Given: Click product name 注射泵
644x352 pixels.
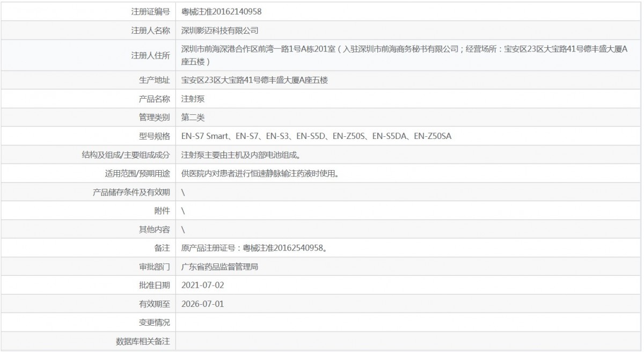Looking at the screenshot, I should pos(193,99).
